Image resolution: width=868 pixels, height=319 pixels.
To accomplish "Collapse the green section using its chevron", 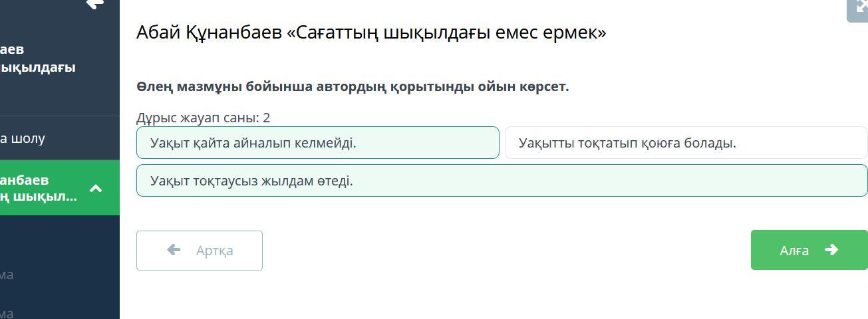I will pyautogui.click(x=96, y=188).
